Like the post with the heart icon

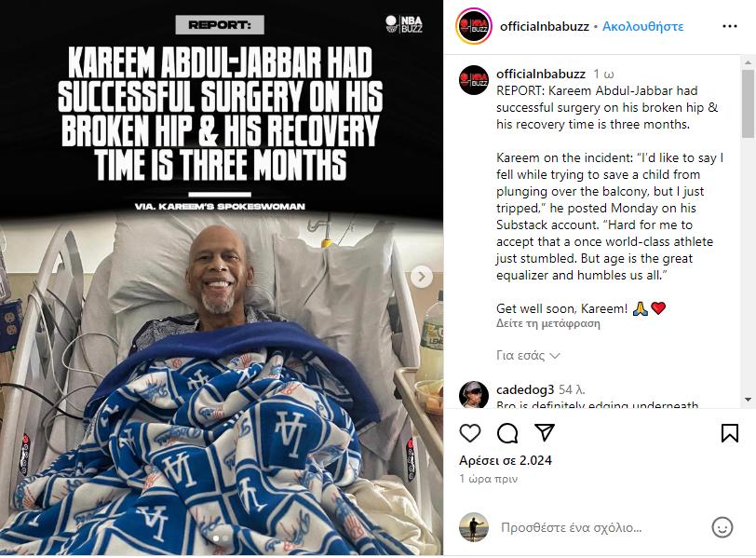(x=470, y=433)
